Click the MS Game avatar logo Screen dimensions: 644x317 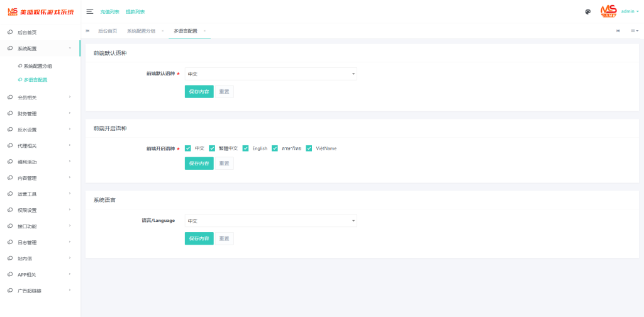click(608, 11)
